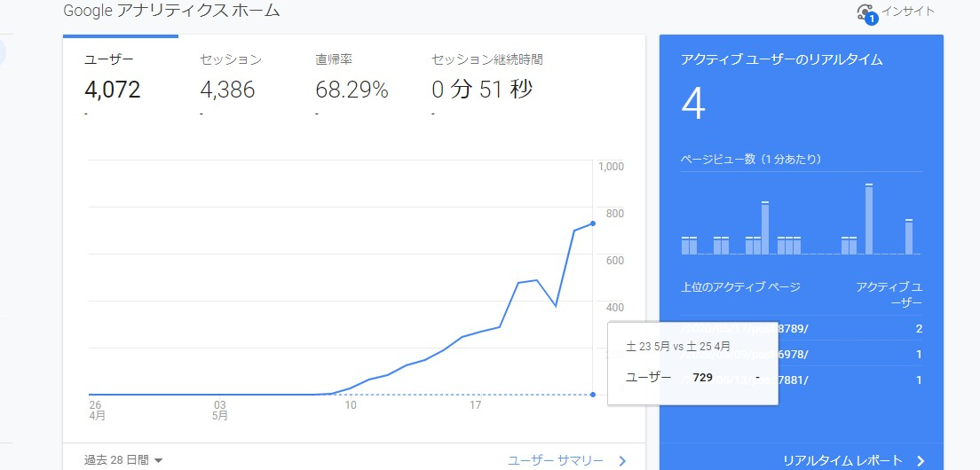Click the dotted baseline endpoint on the chart

click(x=592, y=395)
